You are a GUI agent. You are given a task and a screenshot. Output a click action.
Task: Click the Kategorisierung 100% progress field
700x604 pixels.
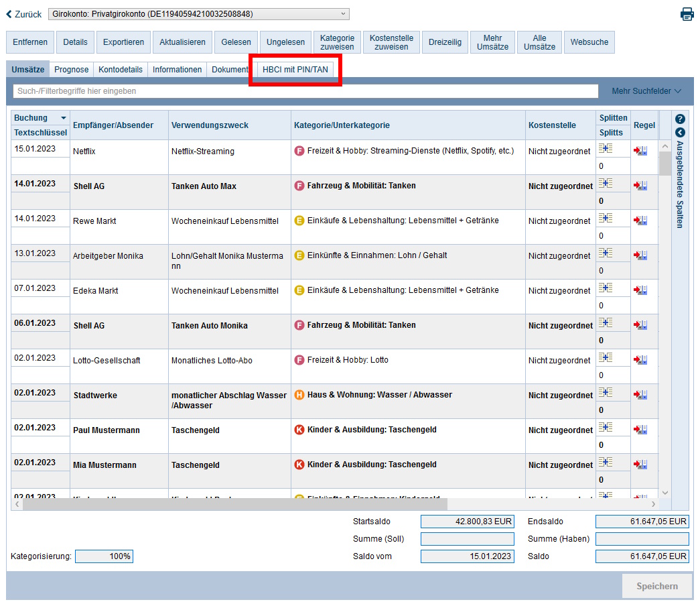(x=104, y=556)
